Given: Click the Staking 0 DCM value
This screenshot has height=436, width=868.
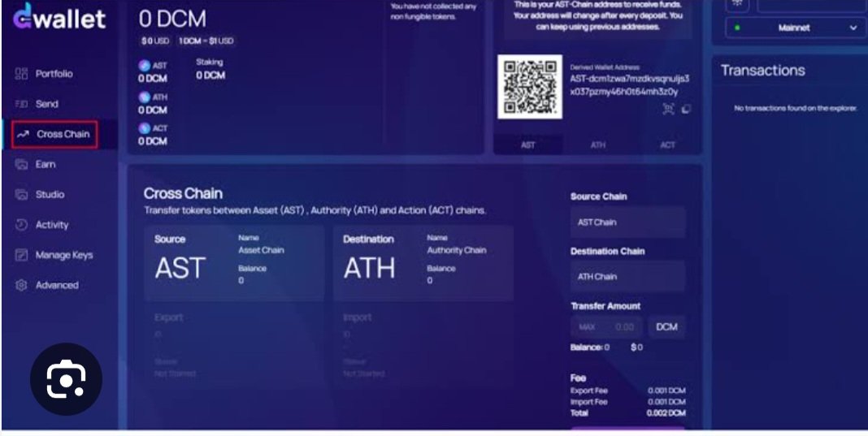Looking at the screenshot, I should [x=210, y=76].
